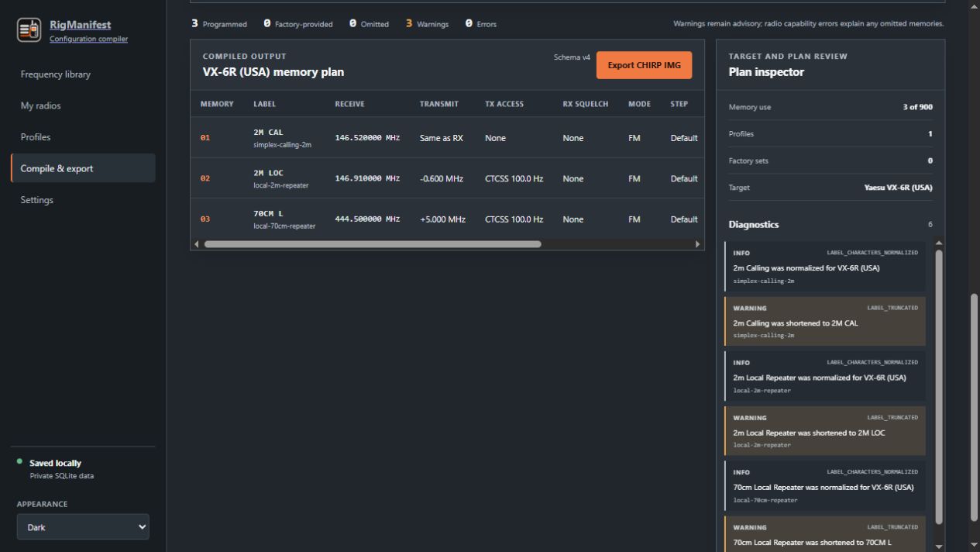This screenshot has width=980, height=552.
Task: Click the diagnostics list scroll-down arrow
Action: (x=939, y=547)
